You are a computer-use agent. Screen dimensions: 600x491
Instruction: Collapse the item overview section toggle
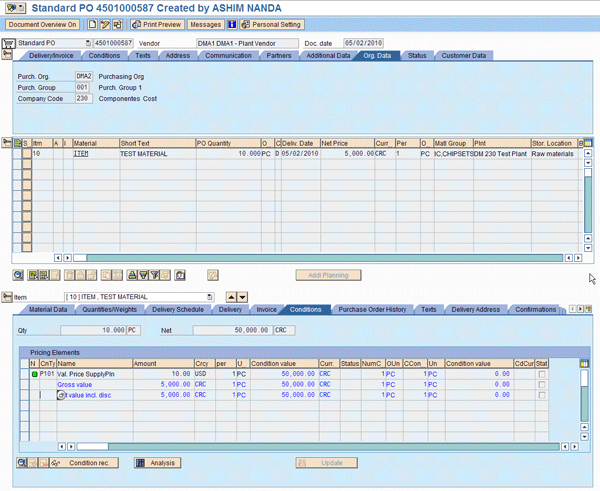7,143
